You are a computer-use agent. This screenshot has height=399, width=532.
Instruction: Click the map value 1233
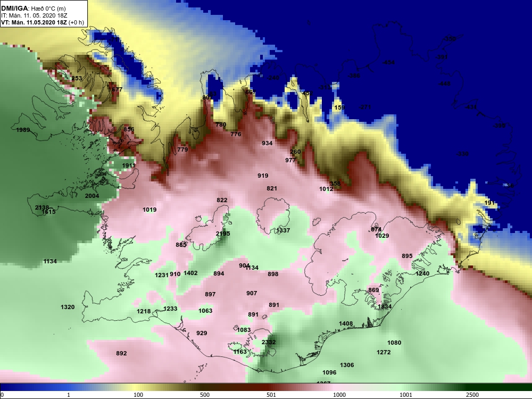point(170,309)
